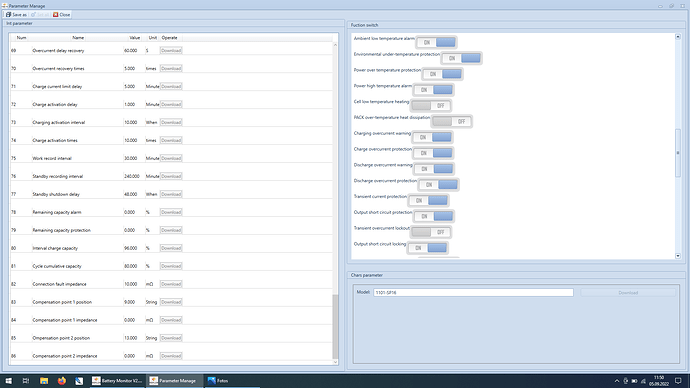The image size is (690, 388).
Task: Switch to Battery Monitor taskbar window
Action: pos(117,381)
